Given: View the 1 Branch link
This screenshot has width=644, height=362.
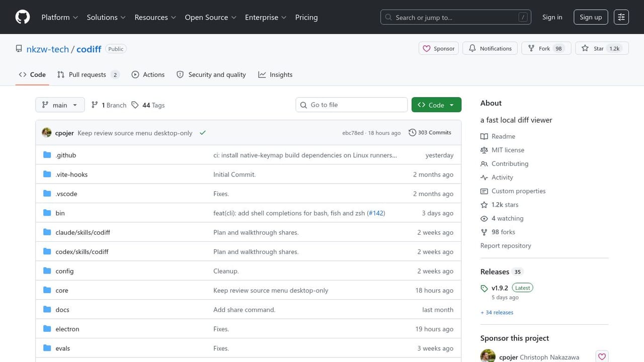Looking at the screenshot, I should pyautogui.click(x=109, y=105).
